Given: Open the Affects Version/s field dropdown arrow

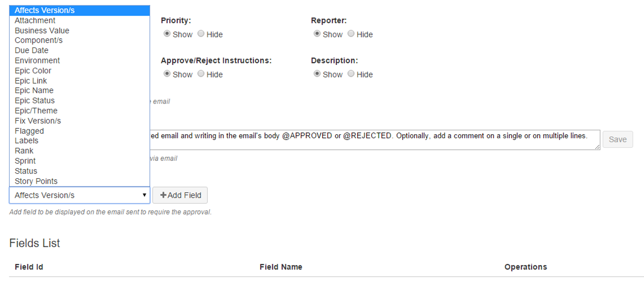Looking at the screenshot, I should coord(144,195).
